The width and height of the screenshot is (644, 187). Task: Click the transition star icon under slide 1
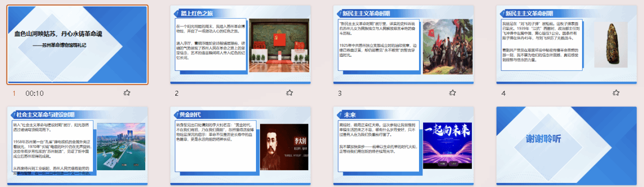pos(127,93)
